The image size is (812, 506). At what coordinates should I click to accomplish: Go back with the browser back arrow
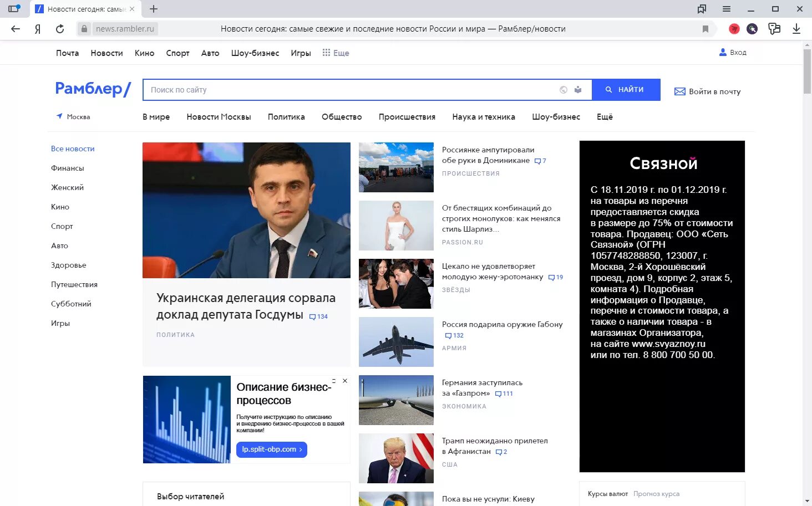16,29
